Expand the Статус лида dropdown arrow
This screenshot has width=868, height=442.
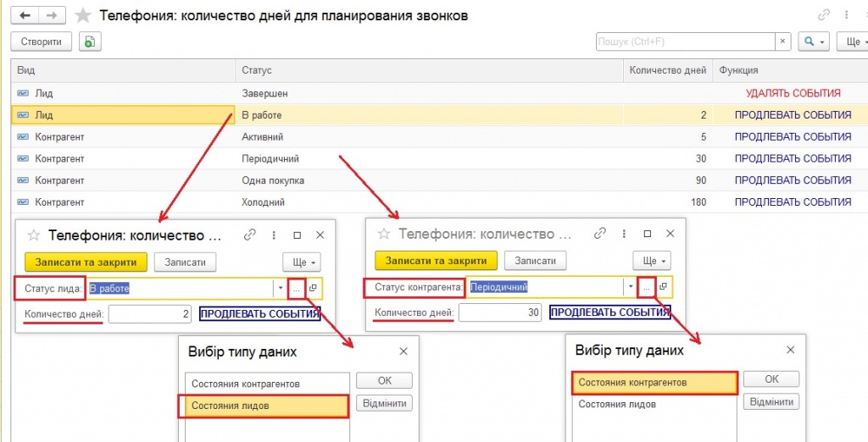click(280, 288)
